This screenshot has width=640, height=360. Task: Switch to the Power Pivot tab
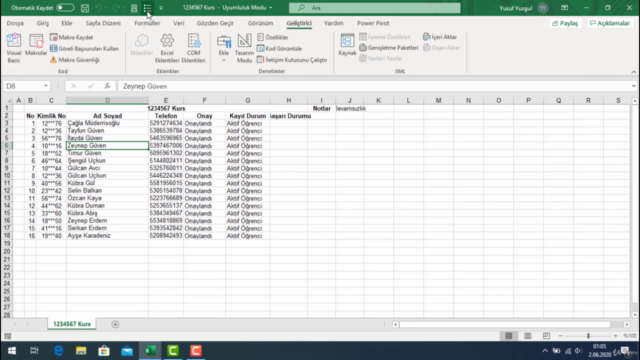coord(373,23)
